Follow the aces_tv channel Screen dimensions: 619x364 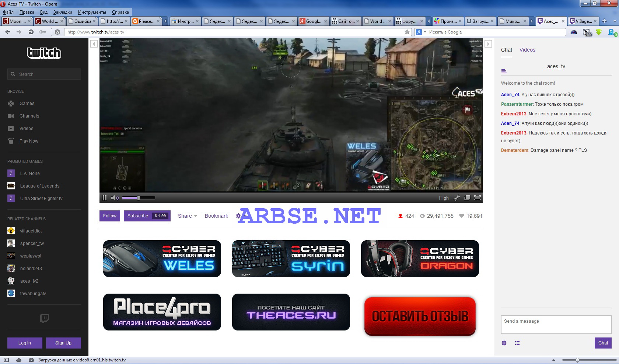click(x=109, y=216)
